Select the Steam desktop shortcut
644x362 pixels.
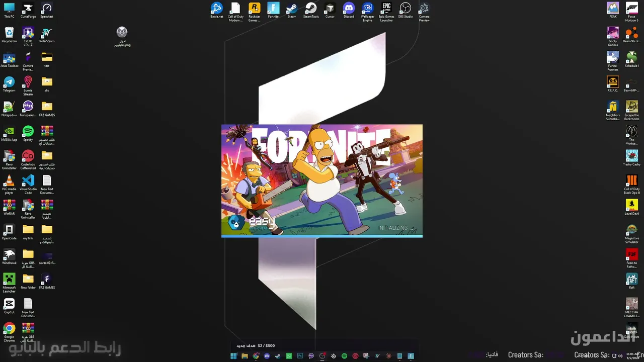coord(292,11)
